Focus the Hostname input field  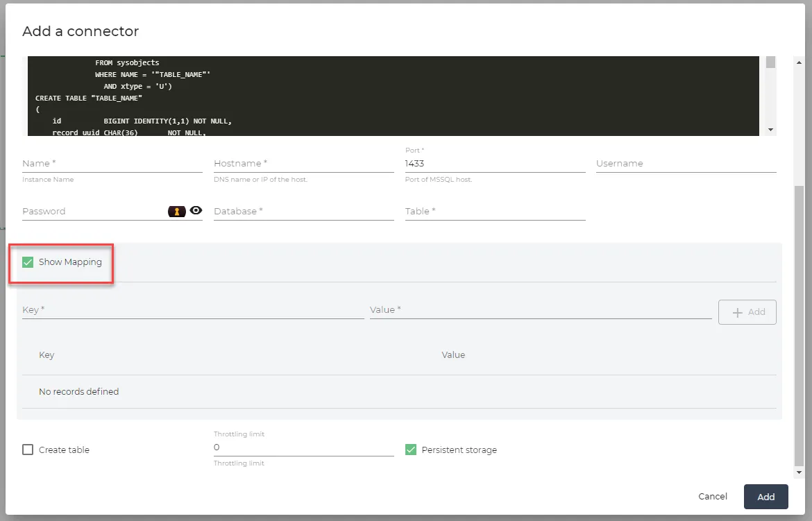304,164
